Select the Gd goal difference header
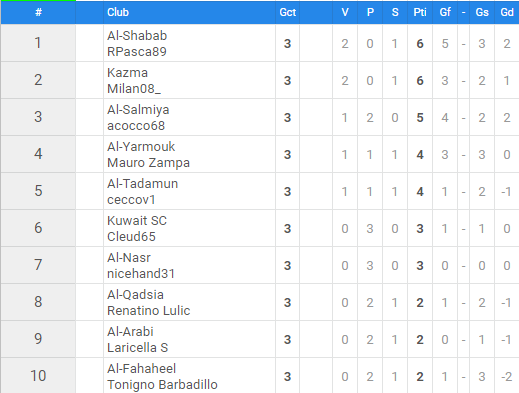This screenshot has height=393, width=519. pyautogui.click(x=507, y=12)
